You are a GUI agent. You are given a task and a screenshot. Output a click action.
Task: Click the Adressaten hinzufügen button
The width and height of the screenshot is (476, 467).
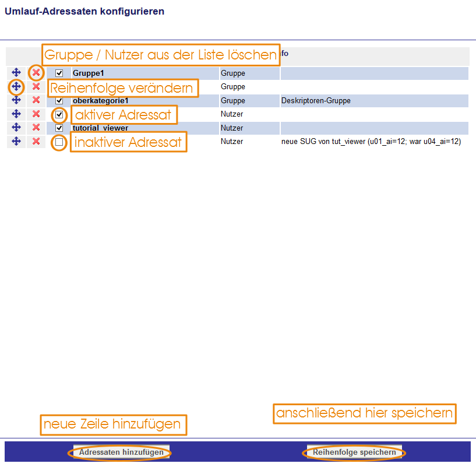(x=121, y=452)
